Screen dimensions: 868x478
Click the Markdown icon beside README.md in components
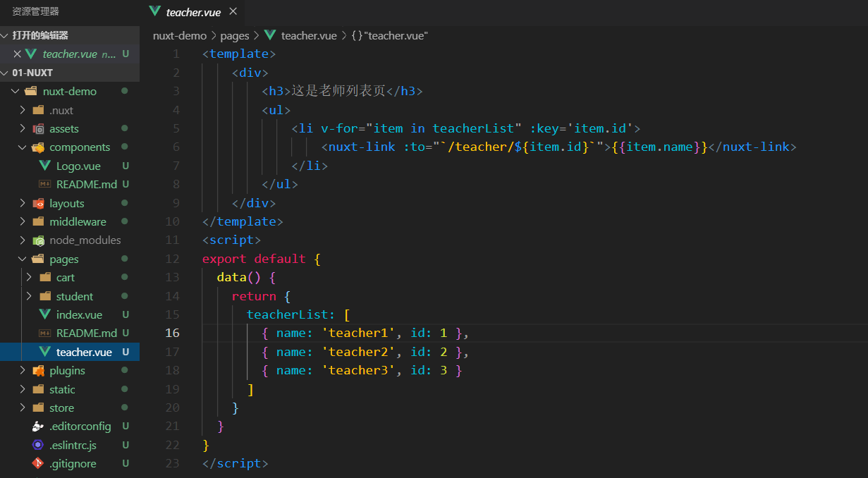click(44, 184)
